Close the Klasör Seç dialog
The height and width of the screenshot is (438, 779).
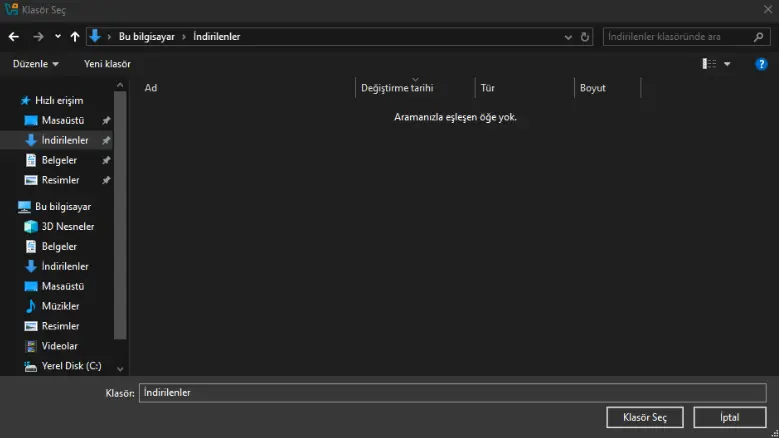tap(768, 9)
